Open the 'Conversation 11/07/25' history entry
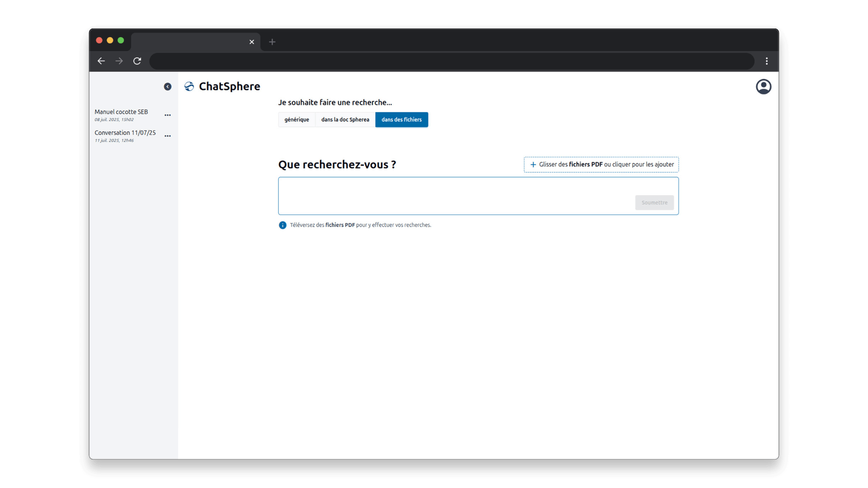The width and height of the screenshot is (868, 488). [125, 133]
